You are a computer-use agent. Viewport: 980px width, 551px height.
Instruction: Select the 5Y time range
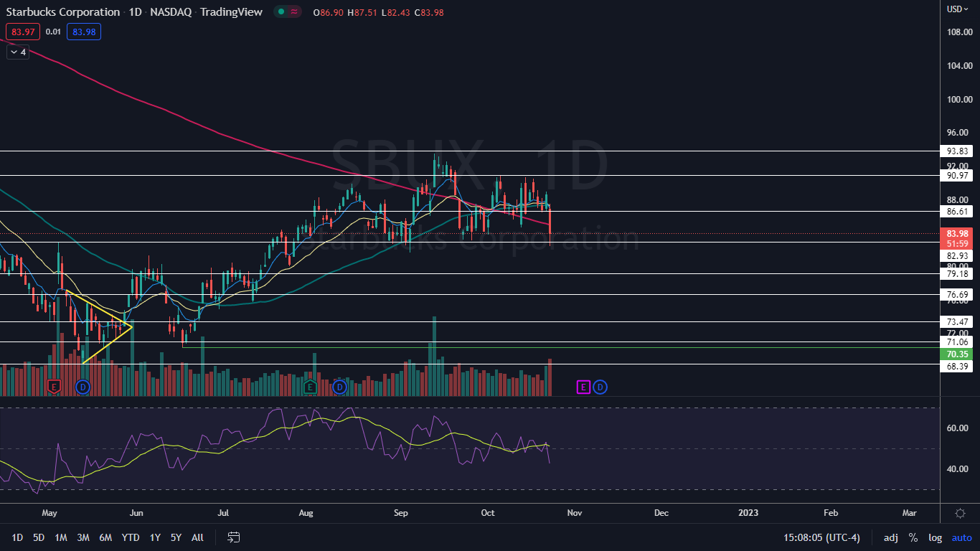[x=176, y=537]
